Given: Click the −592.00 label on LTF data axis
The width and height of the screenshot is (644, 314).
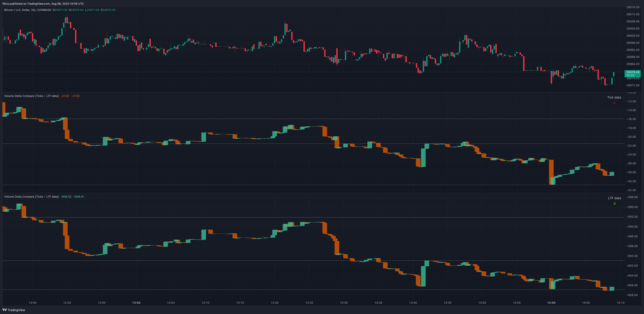Looking at the screenshot, I should [632, 217].
